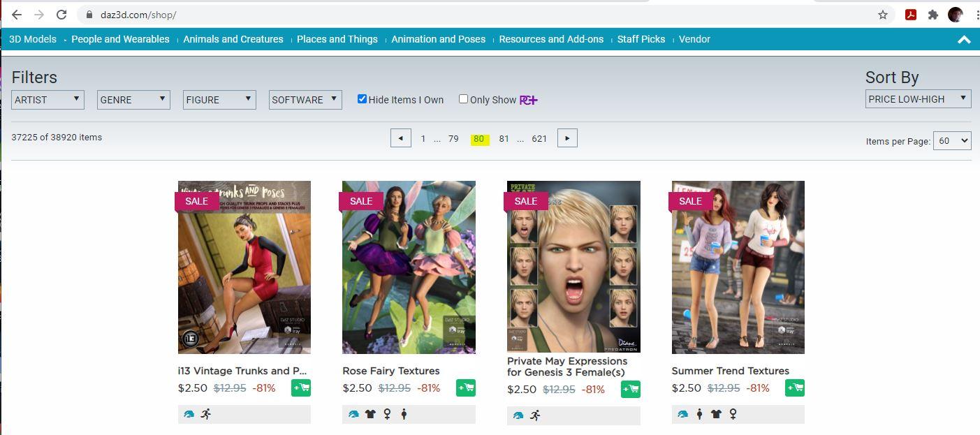
Task: Uncheck Hide Items I Own
Action: (362, 99)
